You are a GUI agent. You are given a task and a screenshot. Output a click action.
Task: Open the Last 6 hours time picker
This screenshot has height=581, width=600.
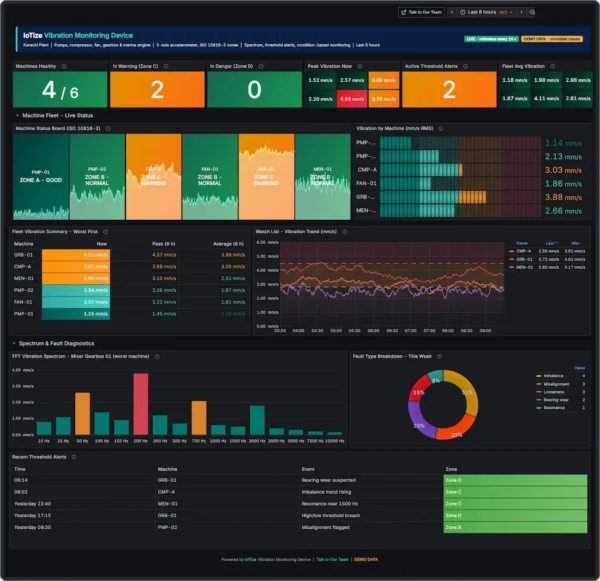486,12
